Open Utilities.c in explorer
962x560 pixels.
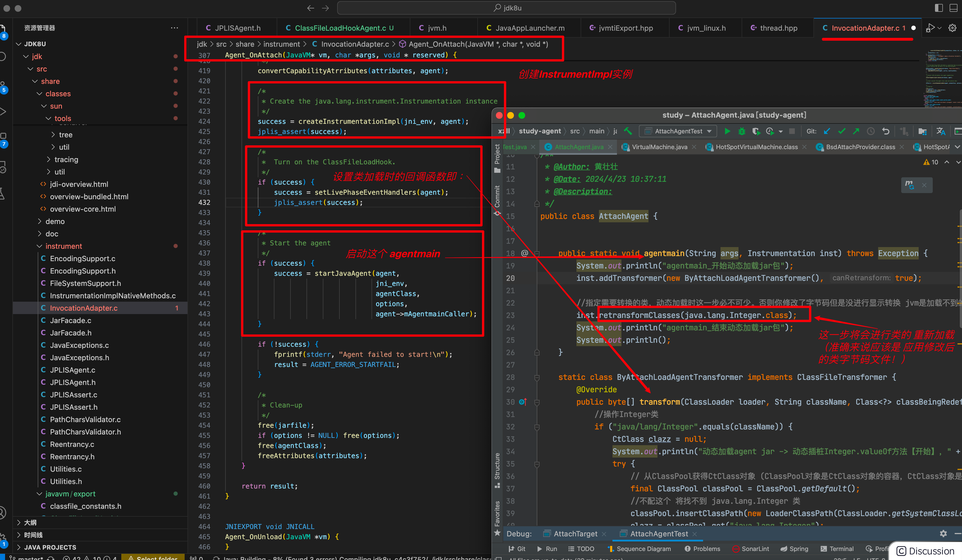tap(66, 469)
